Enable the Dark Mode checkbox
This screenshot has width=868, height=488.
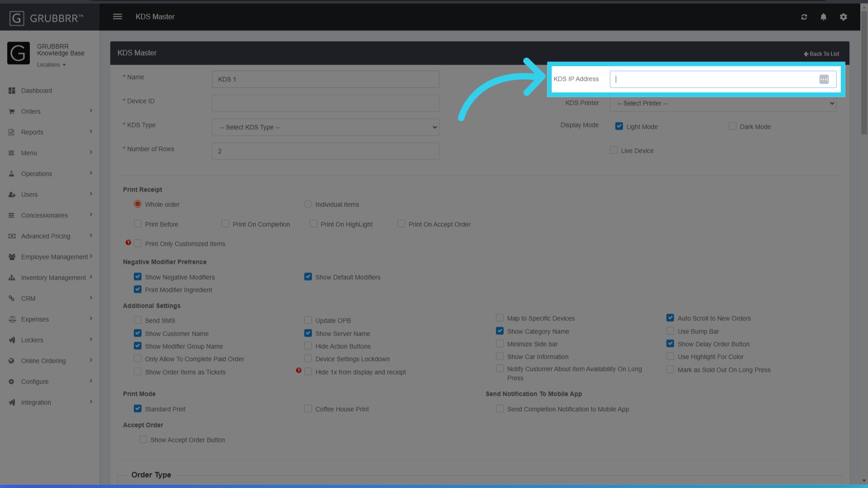732,127
